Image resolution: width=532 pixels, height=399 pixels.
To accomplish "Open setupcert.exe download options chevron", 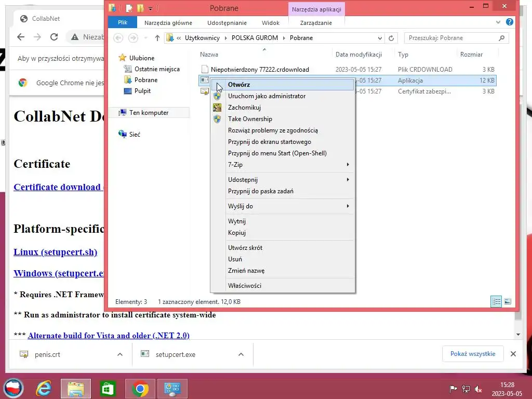I will pos(241,354).
